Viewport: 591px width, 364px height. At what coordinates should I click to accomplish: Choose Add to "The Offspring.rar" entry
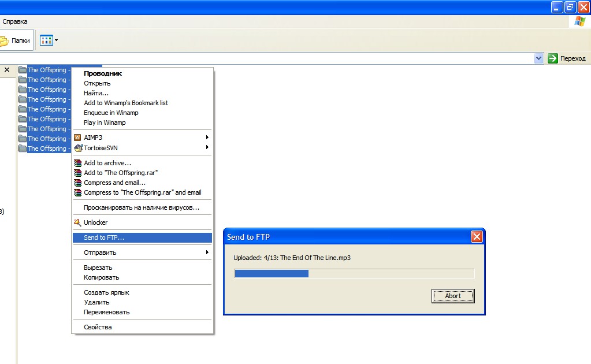pyautogui.click(x=143, y=173)
